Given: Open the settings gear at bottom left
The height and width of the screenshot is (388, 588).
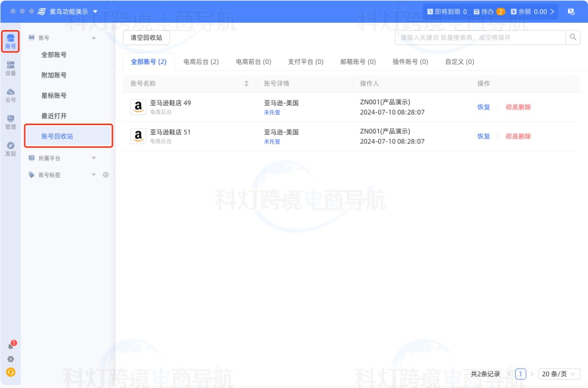Looking at the screenshot, I should [11, 359].
